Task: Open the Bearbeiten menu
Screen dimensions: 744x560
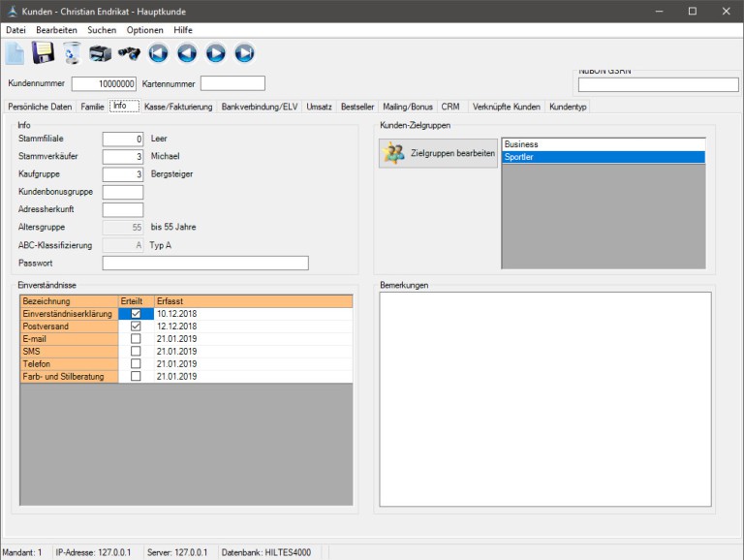Action: (x=56, y=30)
